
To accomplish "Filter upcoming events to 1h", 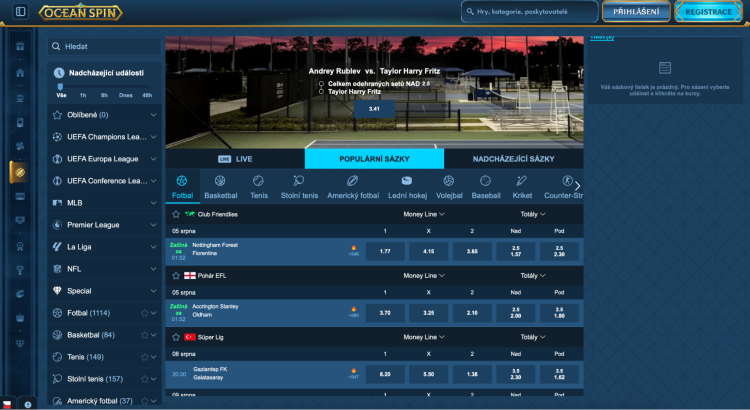I will click(83, 95).
